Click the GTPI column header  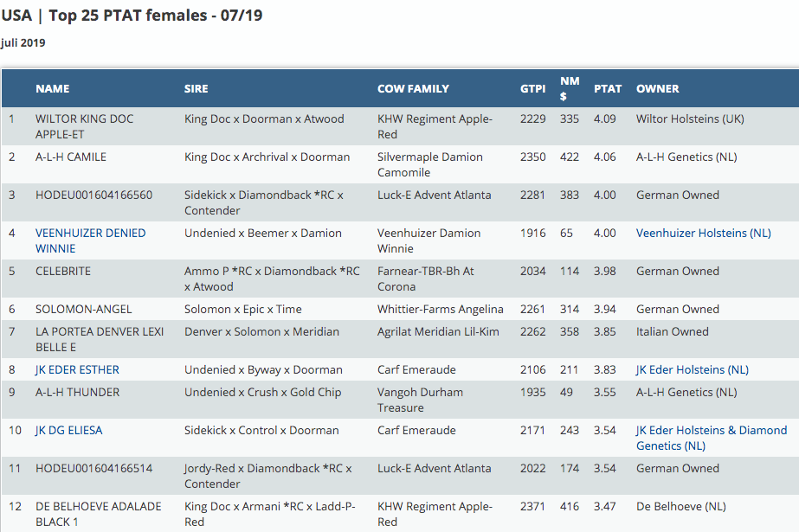pyautogui.click(x=532, y=88)
